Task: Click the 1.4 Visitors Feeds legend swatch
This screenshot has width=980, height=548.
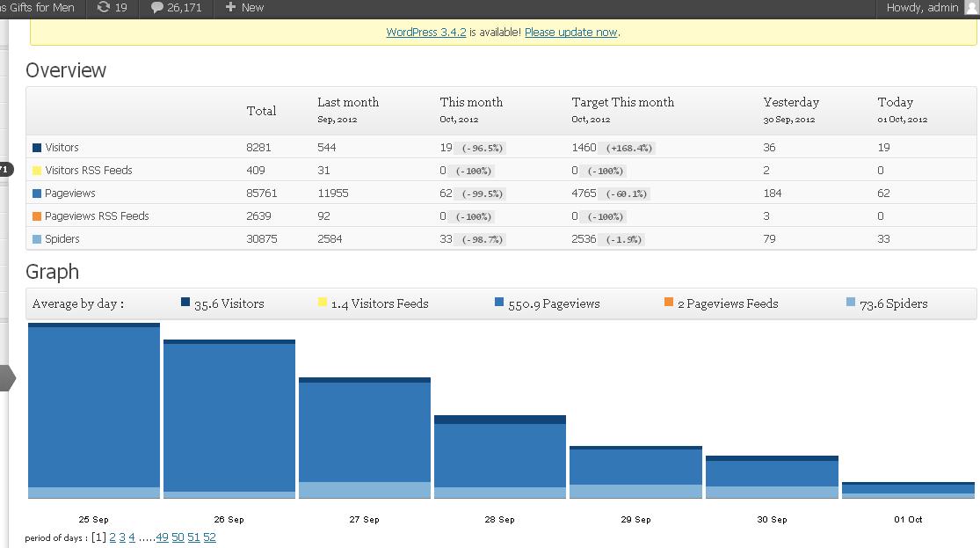Action: click(x=323, y=303)
